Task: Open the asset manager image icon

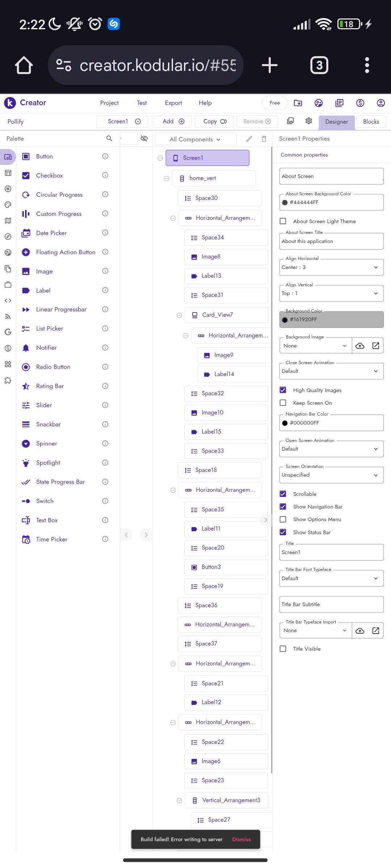Action: (x=290, y=121)
